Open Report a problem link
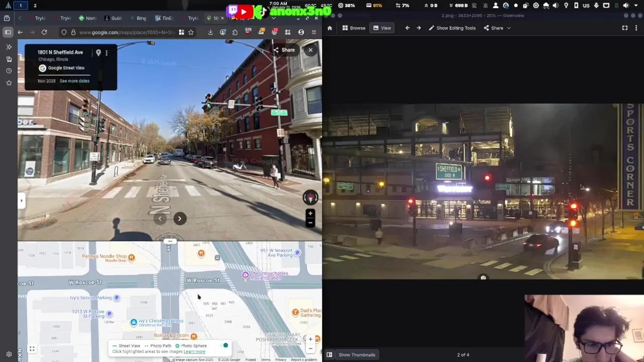 coord(304,359)
